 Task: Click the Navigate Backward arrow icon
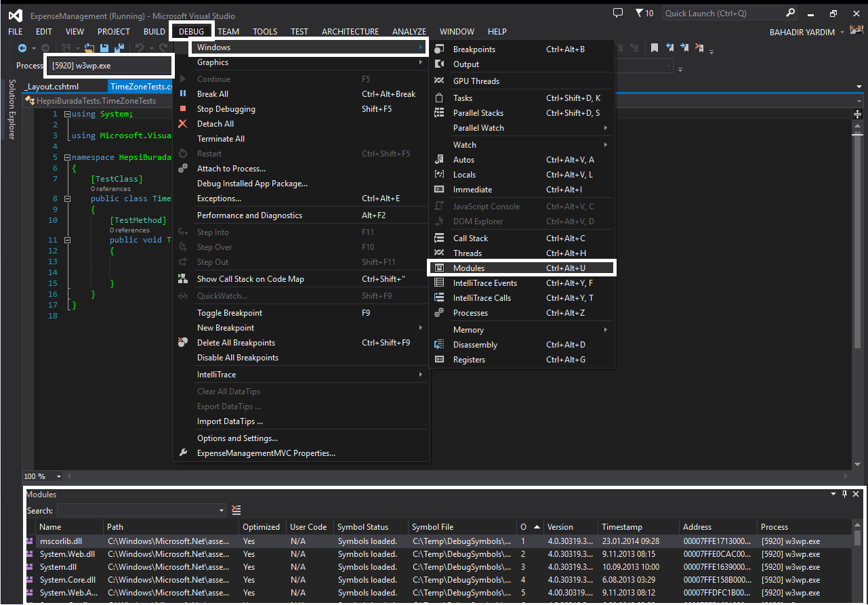tap(22, 48)
